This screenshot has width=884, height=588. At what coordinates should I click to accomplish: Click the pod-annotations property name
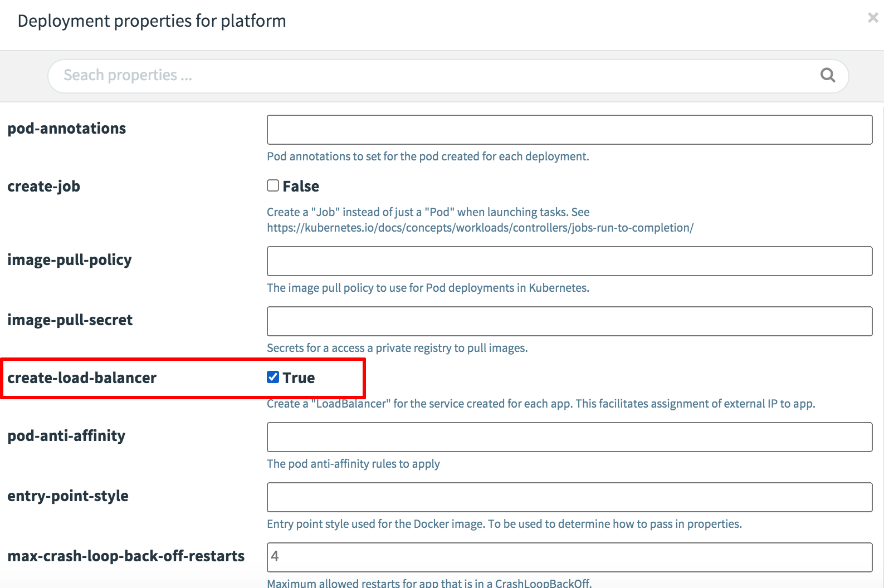point(67,129)
